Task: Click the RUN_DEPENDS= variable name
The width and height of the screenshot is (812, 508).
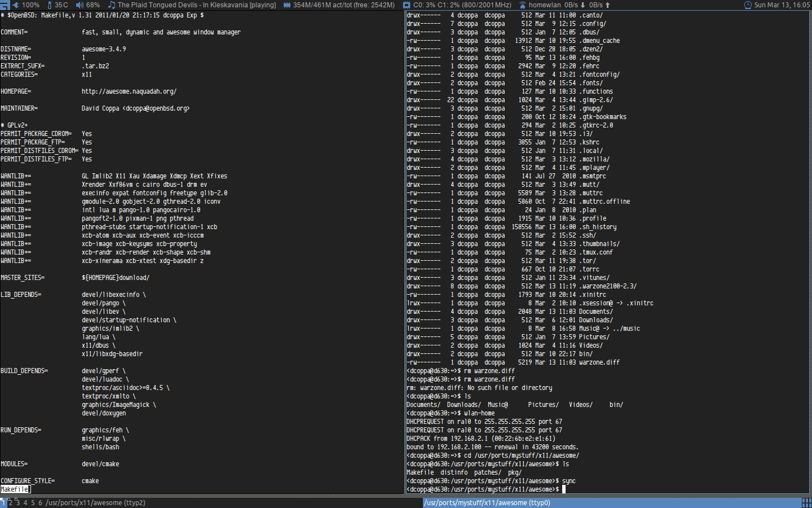Action: (21, 430)
